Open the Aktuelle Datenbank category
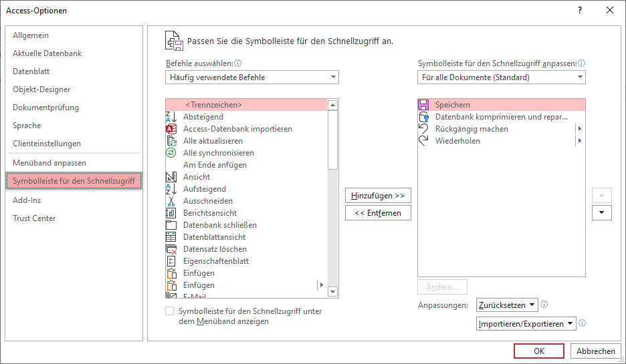Viewport: 626px width, 364px height. click(74, 53)
